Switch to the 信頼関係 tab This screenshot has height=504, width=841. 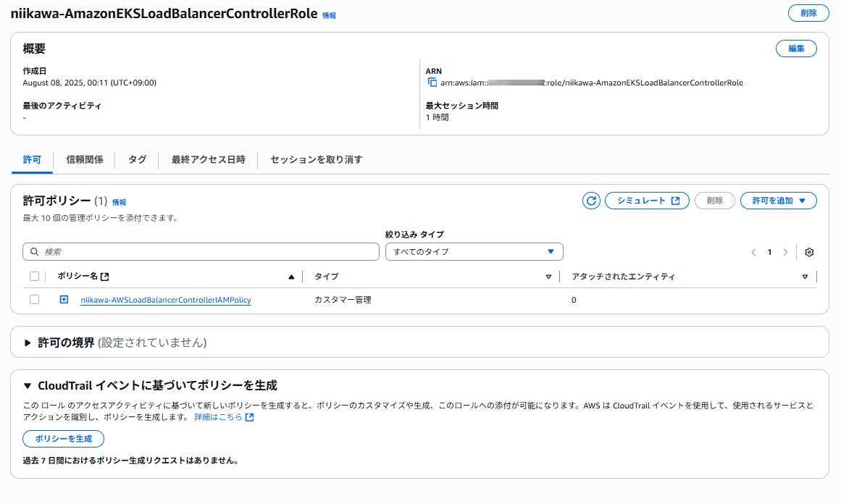point(84,160)
